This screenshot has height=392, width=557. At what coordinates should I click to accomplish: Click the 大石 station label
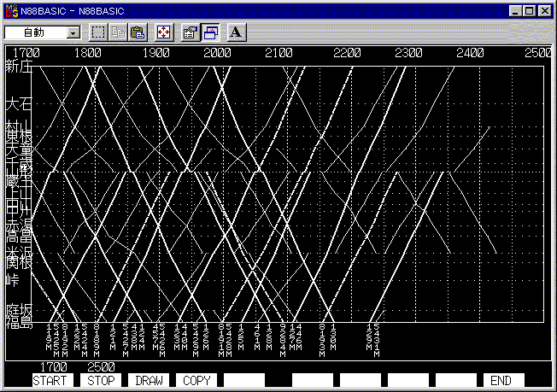coord(19,104)
